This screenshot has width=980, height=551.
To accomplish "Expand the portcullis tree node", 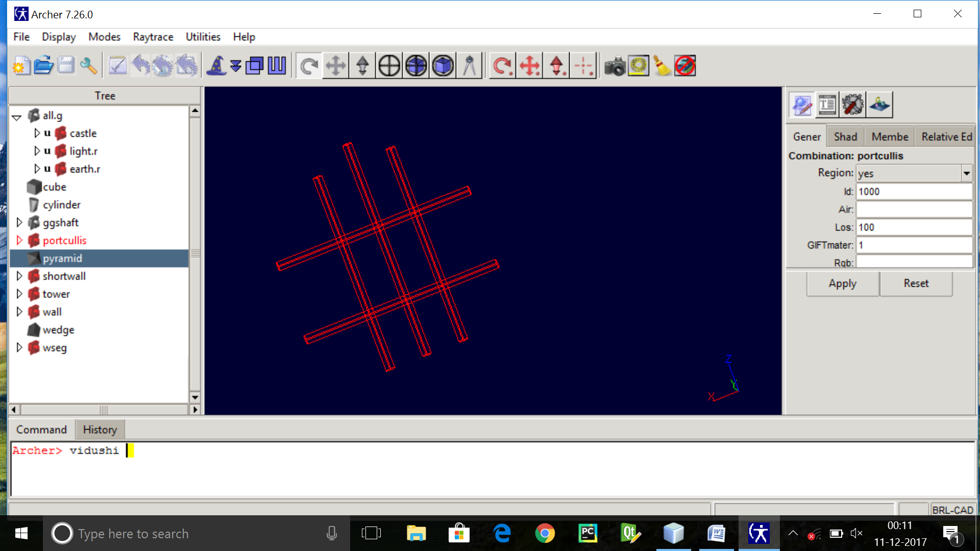I will coord(19,240).
